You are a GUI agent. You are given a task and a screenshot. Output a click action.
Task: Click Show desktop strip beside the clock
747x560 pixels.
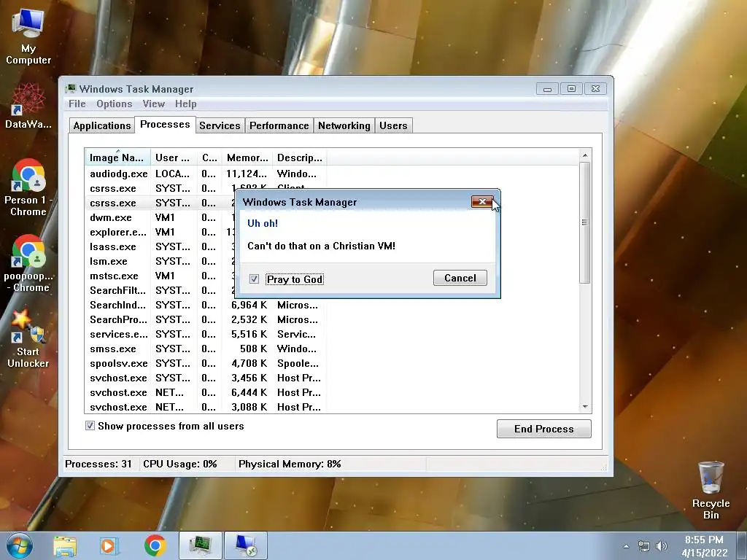(743, 545)
